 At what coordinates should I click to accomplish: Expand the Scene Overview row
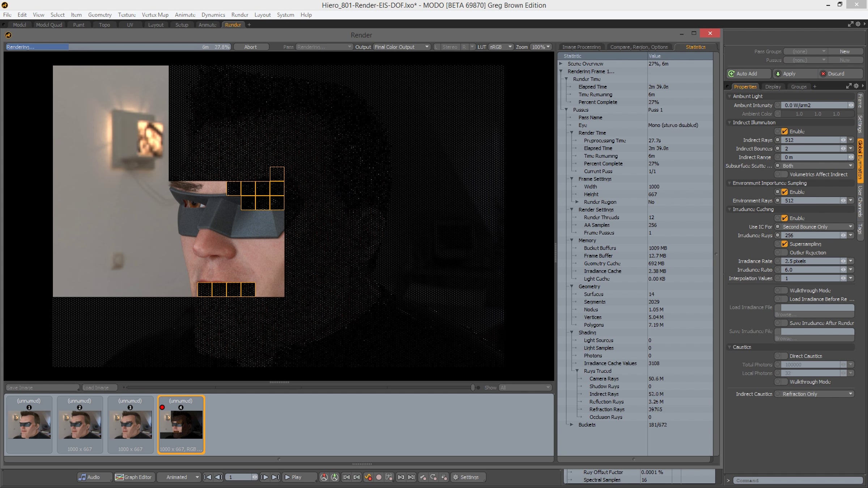pos(561,64)
